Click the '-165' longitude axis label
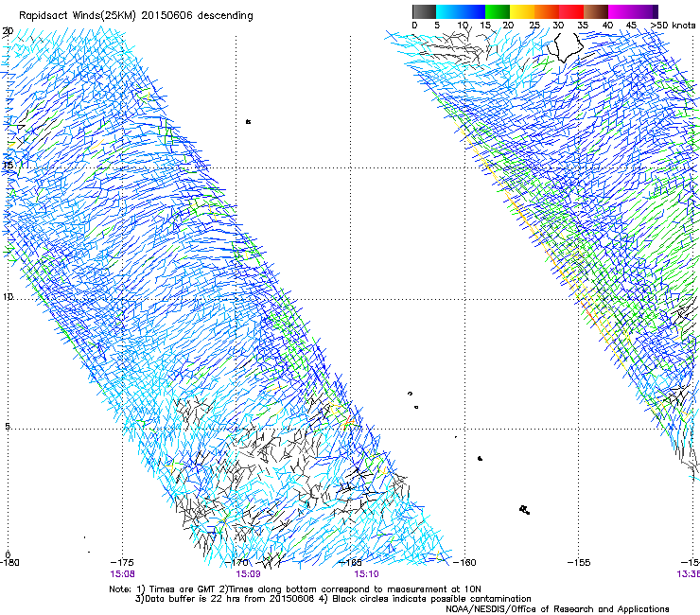Viewport: 700px width, 615px height. [350, 562]
